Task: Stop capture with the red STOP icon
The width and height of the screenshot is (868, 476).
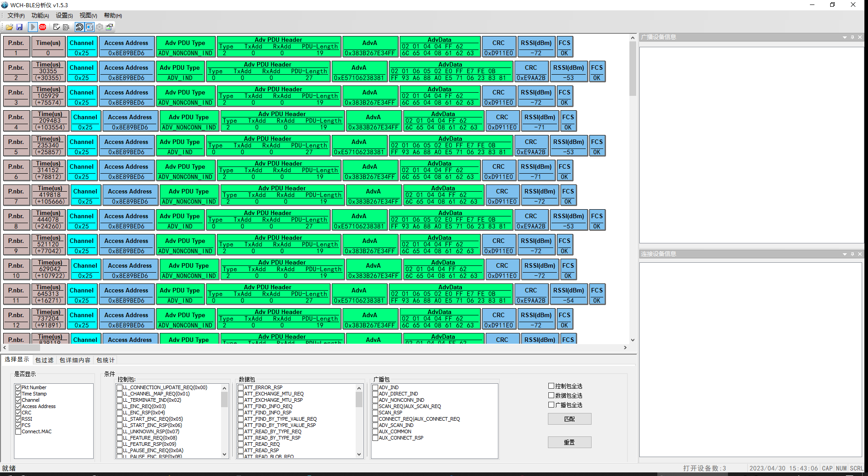Action: 43,27
